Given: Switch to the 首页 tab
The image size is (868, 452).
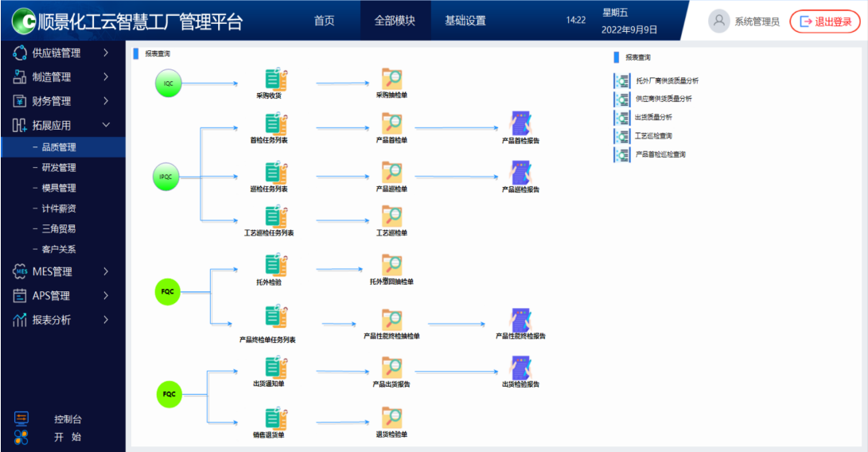Looking at the screenshot, I should tap(324, 21).
